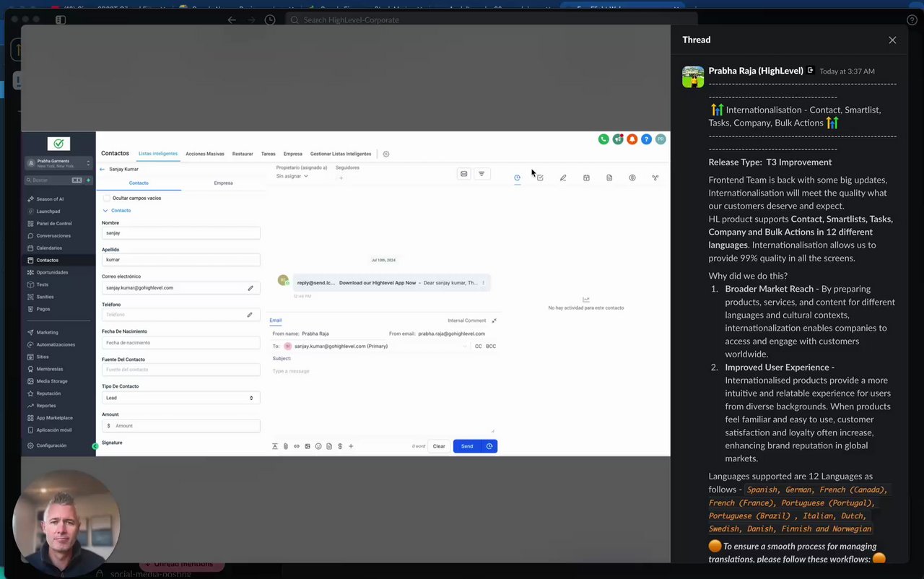924x579 pixels.
Task: Close the Slack Thread panel
Action: coord(892,40)
